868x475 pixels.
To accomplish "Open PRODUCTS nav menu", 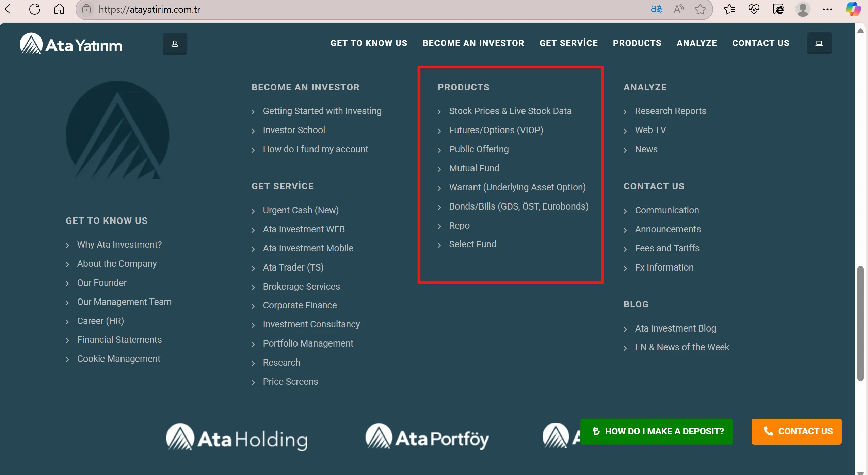I will tap(637, 43).
